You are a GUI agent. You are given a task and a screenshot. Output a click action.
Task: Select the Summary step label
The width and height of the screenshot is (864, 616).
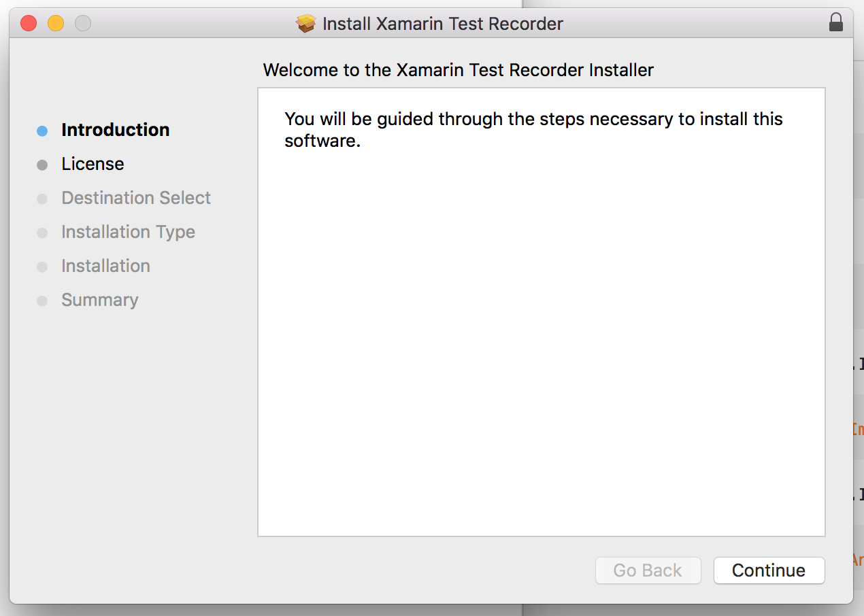click(x=99, y=300)
